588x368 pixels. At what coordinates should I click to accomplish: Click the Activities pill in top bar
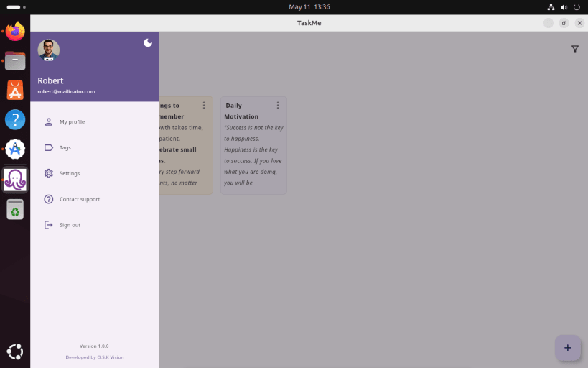(16, 7)
